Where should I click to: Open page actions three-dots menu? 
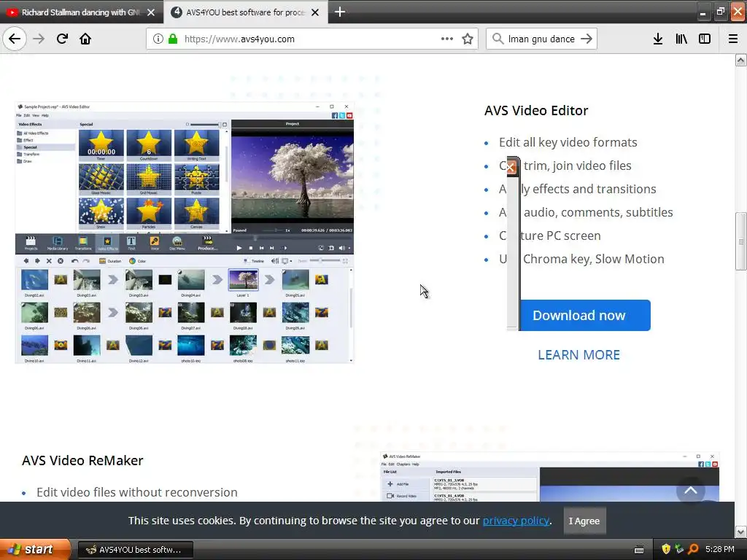(447, 39)
